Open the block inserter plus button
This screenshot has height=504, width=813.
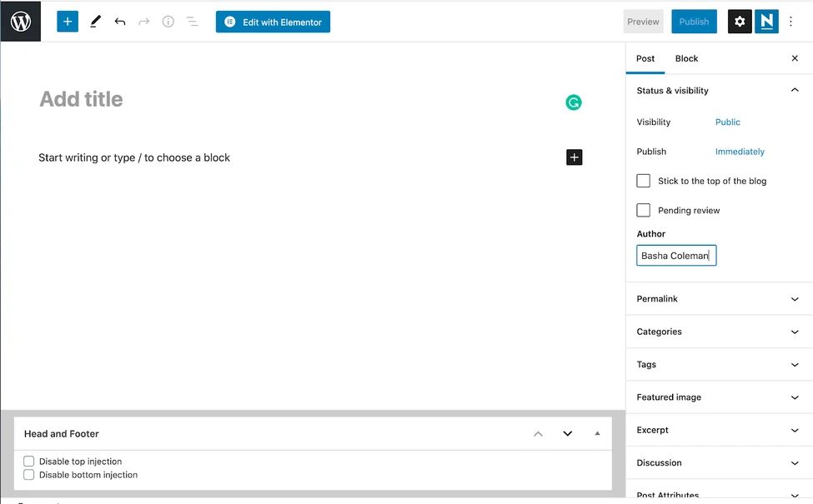[x=68, y=22]
